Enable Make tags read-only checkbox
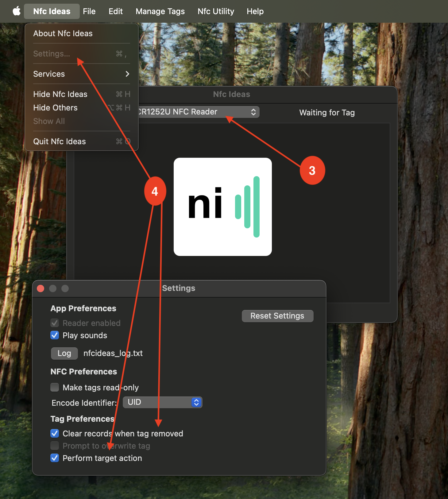The width and height of the screenshot is (448, 499). (55, 387)
